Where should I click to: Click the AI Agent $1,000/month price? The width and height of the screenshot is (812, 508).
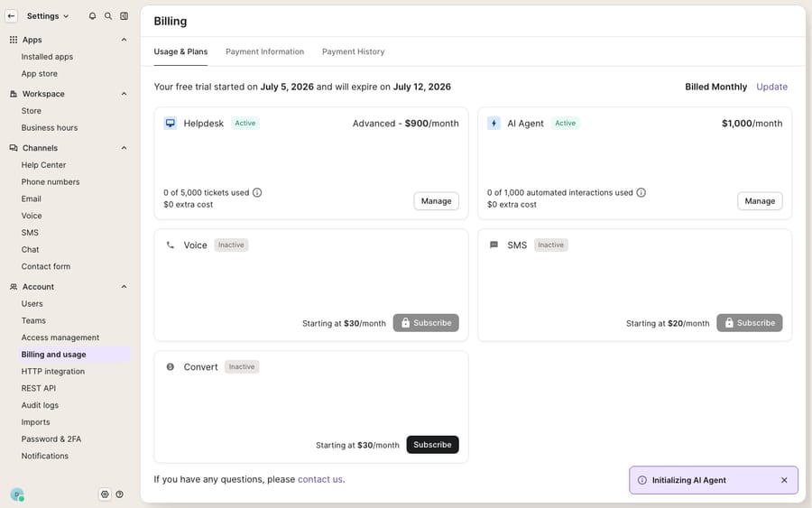tap(752, 124)
